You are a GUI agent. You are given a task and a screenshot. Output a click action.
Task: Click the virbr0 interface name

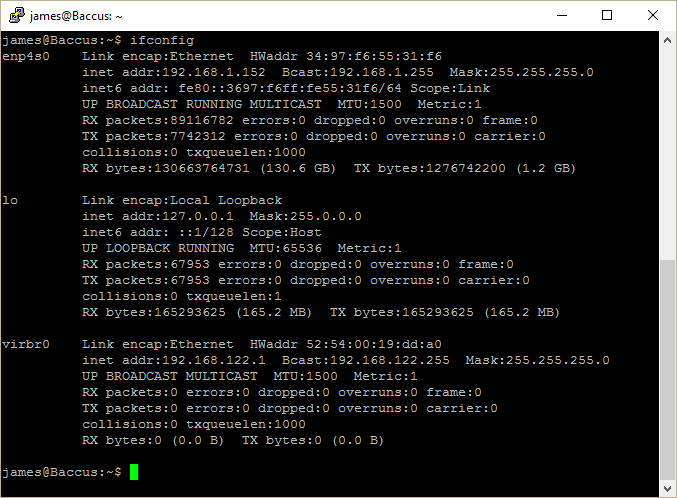click(x=26, y=345)
